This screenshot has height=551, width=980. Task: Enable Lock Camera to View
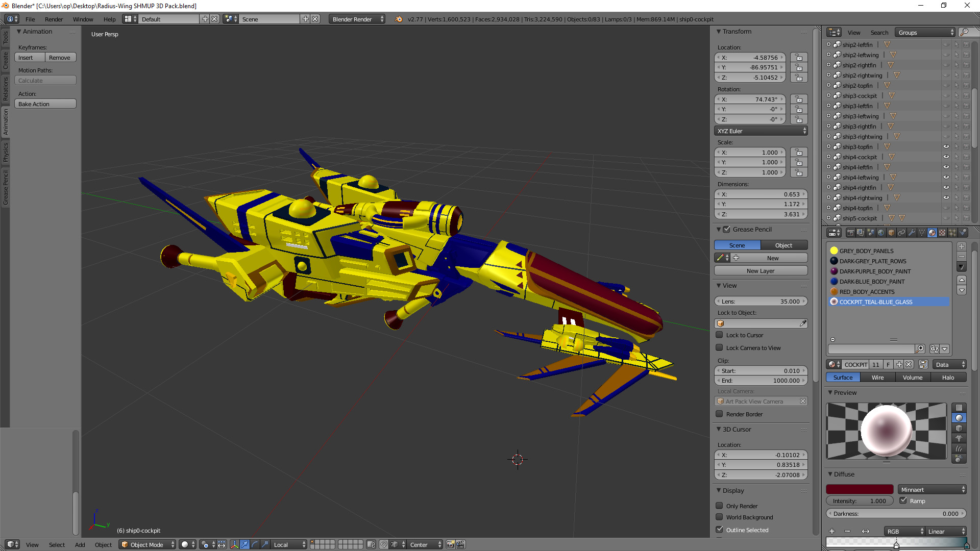tap(720, 347)
